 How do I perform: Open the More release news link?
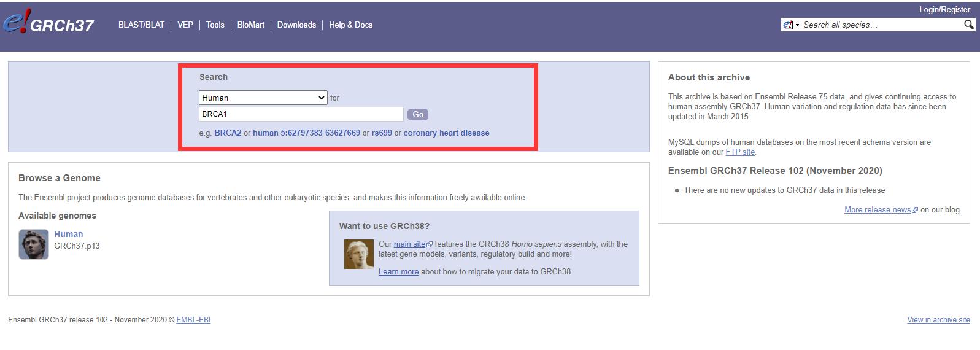pos(878,209)
